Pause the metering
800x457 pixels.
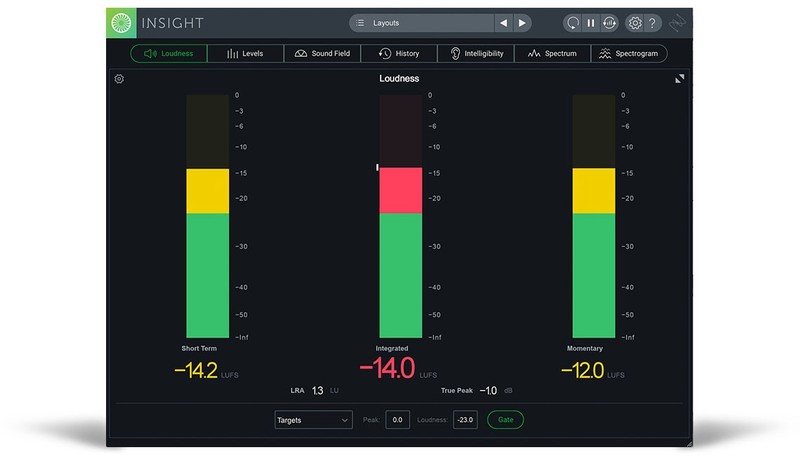591,23
